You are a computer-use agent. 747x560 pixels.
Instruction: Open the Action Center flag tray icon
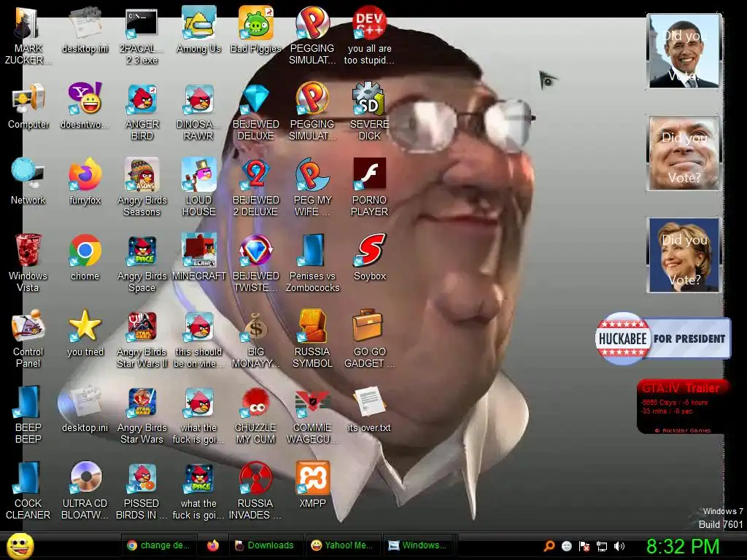584,545
